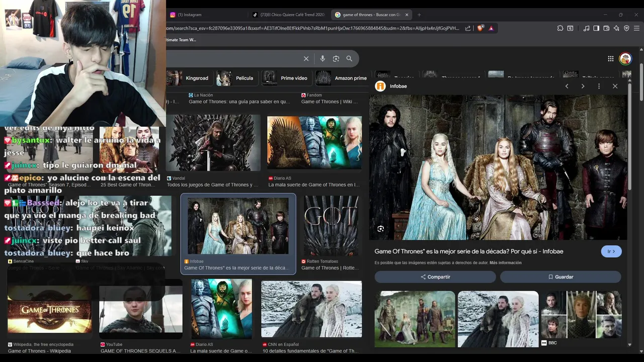Open the Vandal Ned Stark throne thumbnail

[213, 143]
